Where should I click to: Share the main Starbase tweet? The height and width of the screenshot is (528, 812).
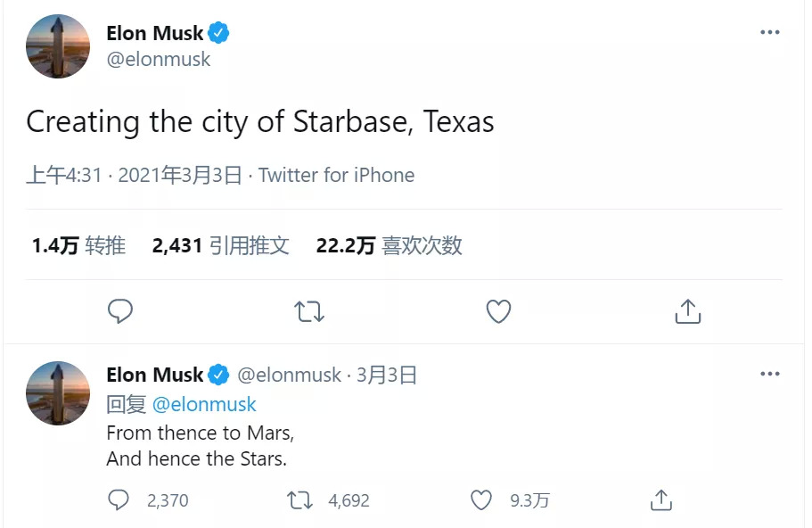(x=687, y=311)
